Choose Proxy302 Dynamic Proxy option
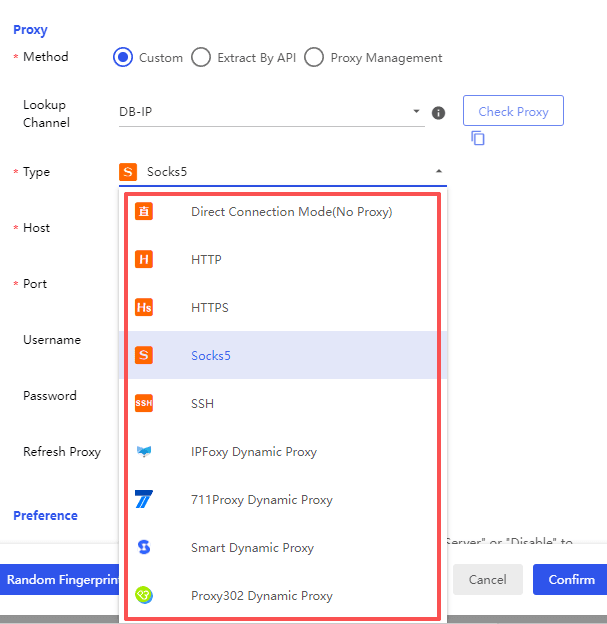The height and width of the screenshot is (624, 607). pos(283,595)
